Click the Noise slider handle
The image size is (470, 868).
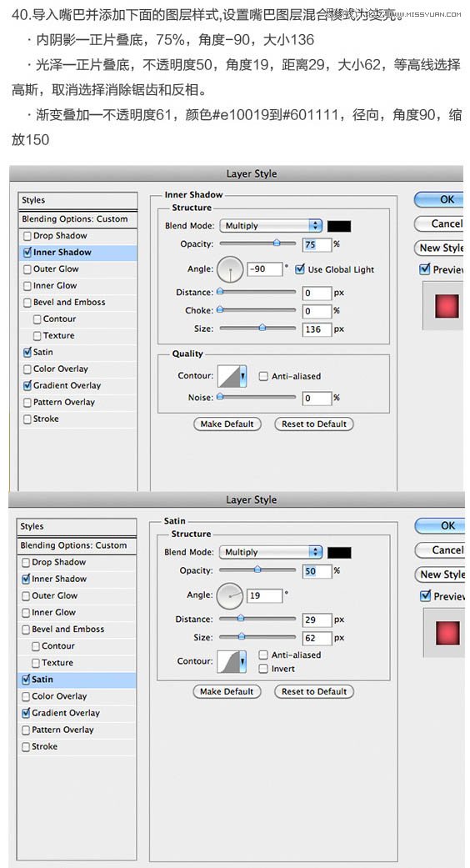point(220,397)
